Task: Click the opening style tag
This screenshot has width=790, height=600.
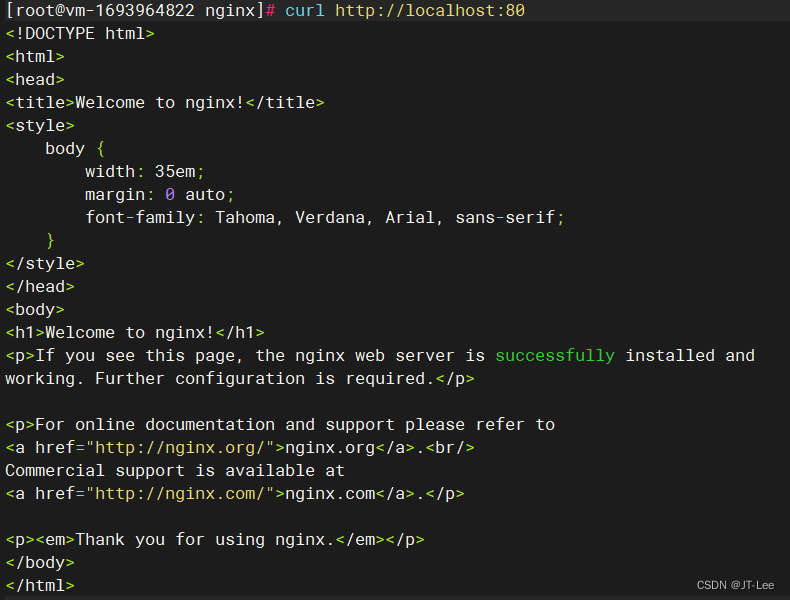Action: (40, 126)
